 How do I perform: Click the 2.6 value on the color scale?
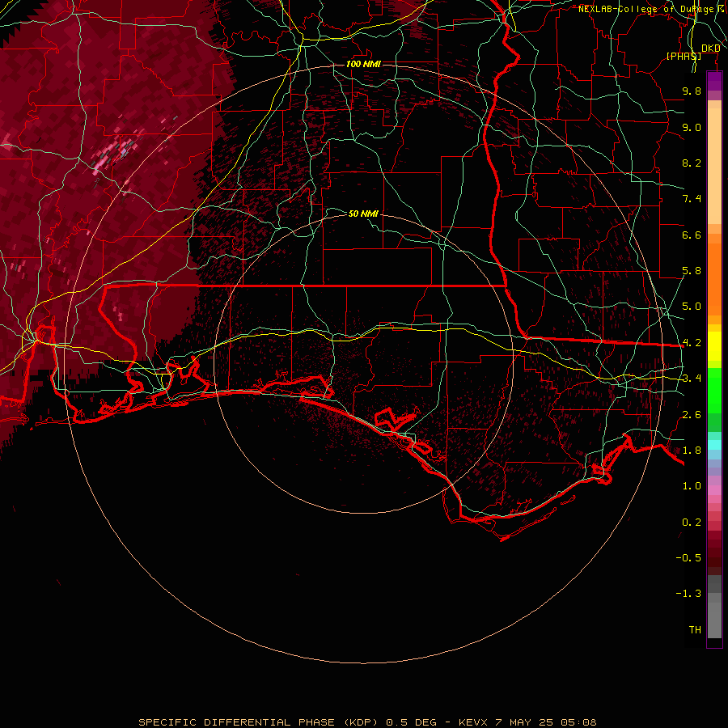pos(692,415)
